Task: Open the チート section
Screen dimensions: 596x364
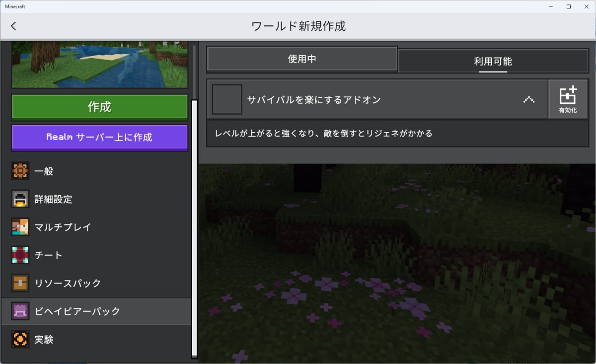Action: [96, 255]
